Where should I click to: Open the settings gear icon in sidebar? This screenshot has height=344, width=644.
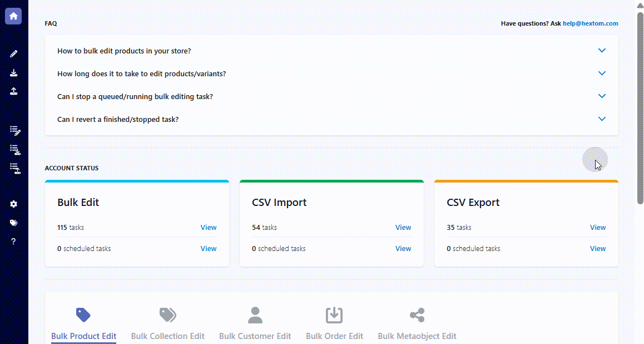[x=13, y=204]
